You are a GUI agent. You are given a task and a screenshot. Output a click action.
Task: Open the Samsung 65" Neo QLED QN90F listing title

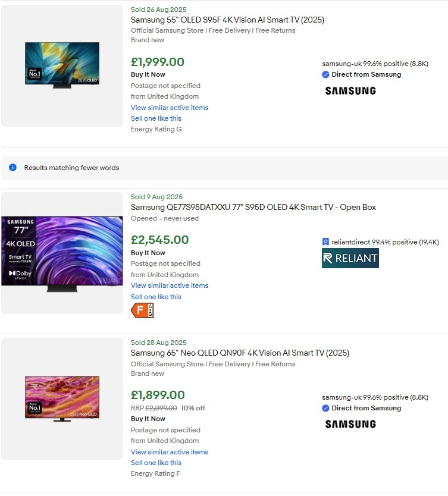click(240, 353)
